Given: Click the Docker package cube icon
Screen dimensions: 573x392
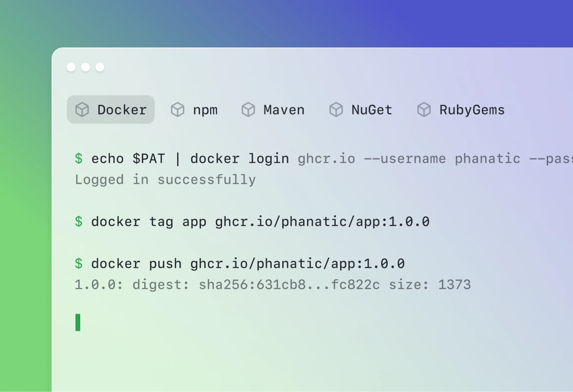Looking at the screenshot, I should pyautogui.click(x=82, y=110).
